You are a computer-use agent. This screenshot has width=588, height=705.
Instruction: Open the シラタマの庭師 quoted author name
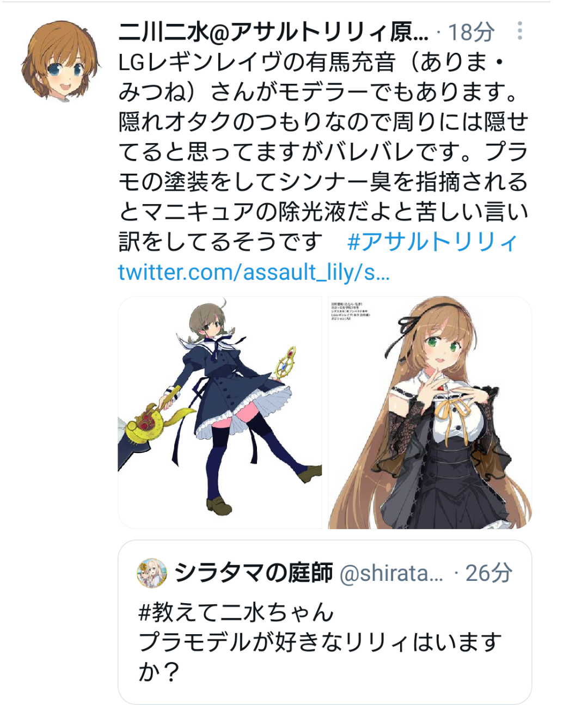[254, 573]
